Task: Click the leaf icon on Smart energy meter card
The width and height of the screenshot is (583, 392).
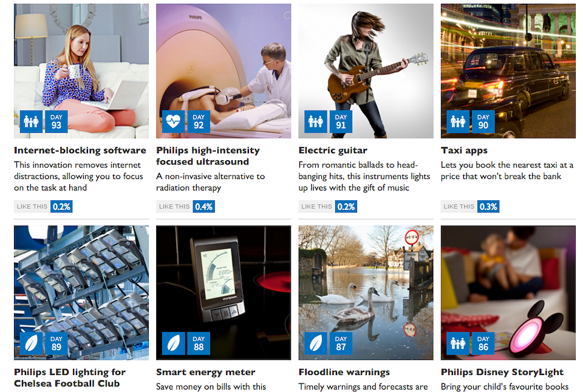Action: [173, 343]
